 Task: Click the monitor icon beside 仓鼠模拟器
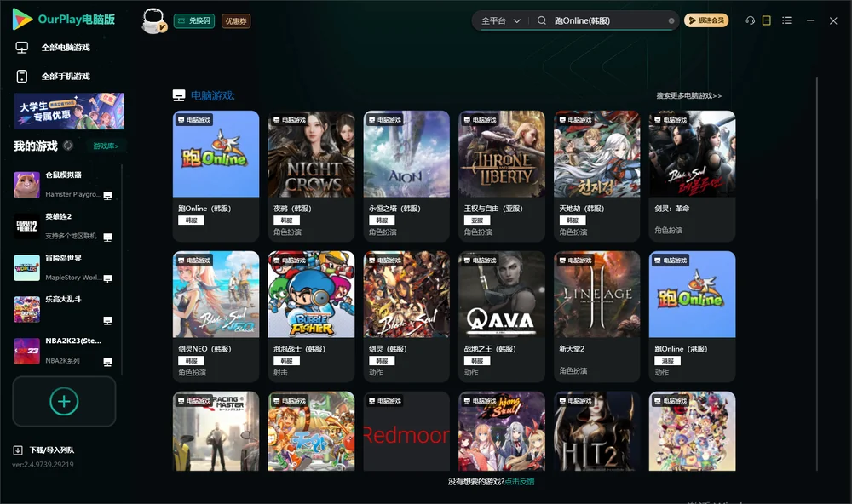coord(107,196)
